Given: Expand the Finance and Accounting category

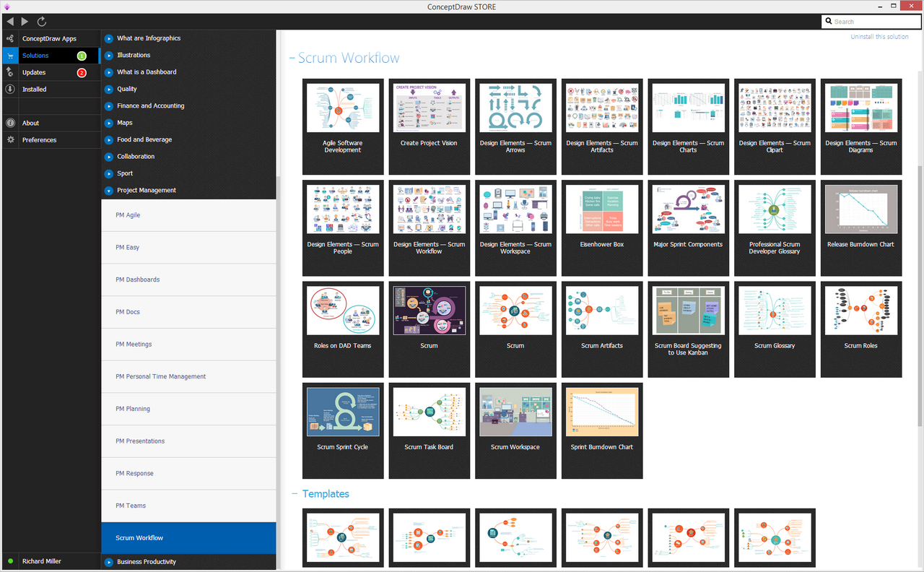Looking at the screenshot, I should (x=109, y=106).
